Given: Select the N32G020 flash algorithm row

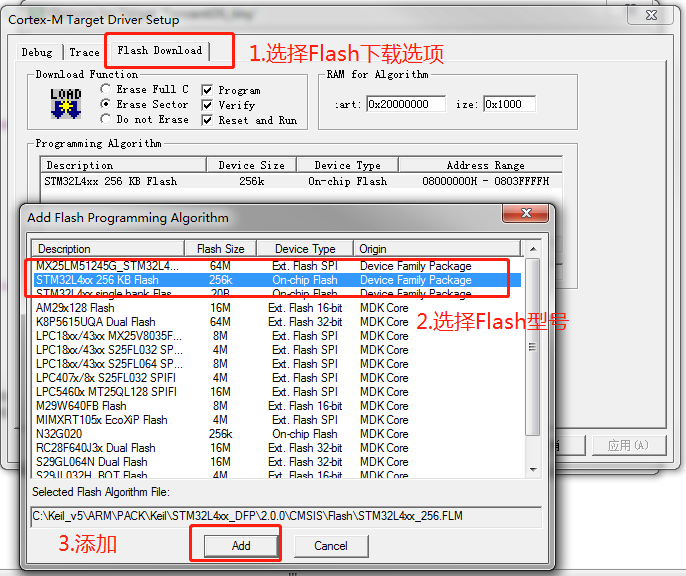Looking at the screenshot, I should pos(277,434).
